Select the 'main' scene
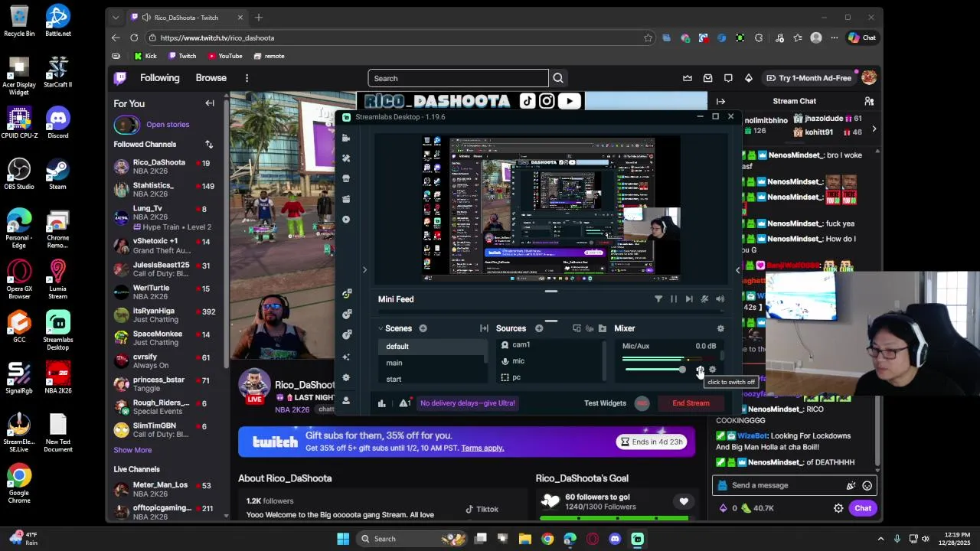The image size is (980, 551). 433,363
